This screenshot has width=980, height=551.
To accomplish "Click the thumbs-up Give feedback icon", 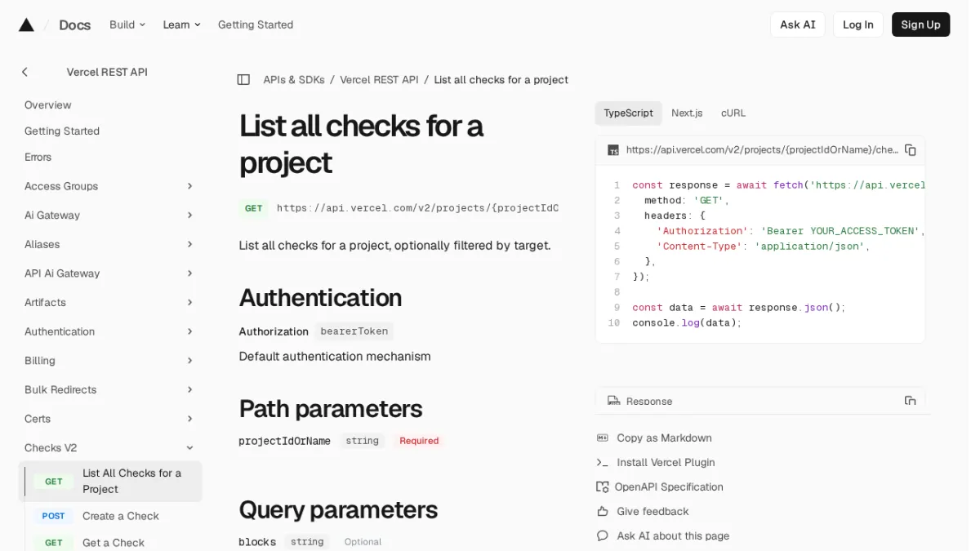I will pos(603,512).
